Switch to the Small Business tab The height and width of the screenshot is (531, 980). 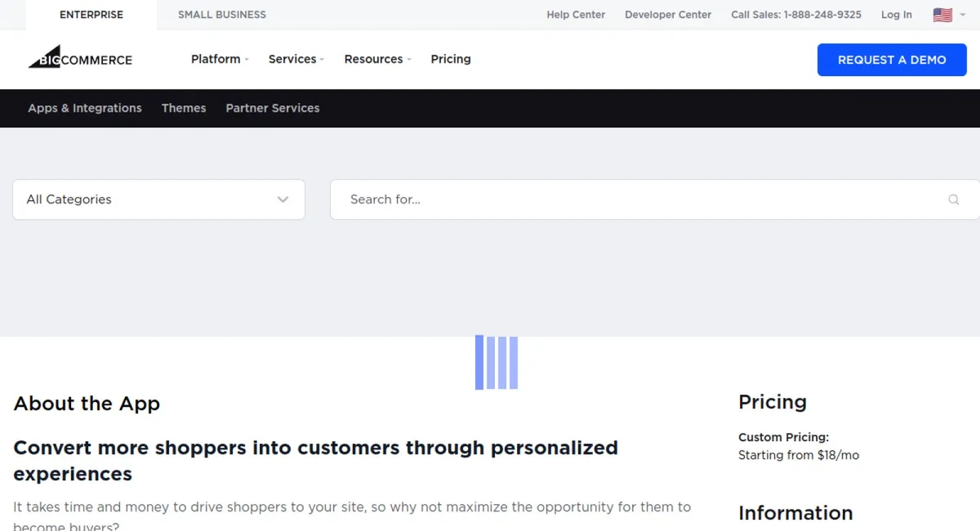coord(222,15)
